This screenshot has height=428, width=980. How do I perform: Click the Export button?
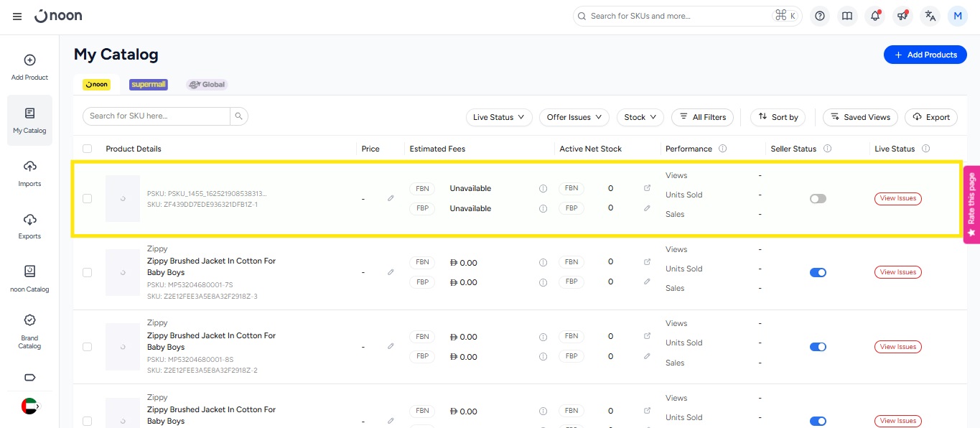pyautogui.click(x=930, y=117)
